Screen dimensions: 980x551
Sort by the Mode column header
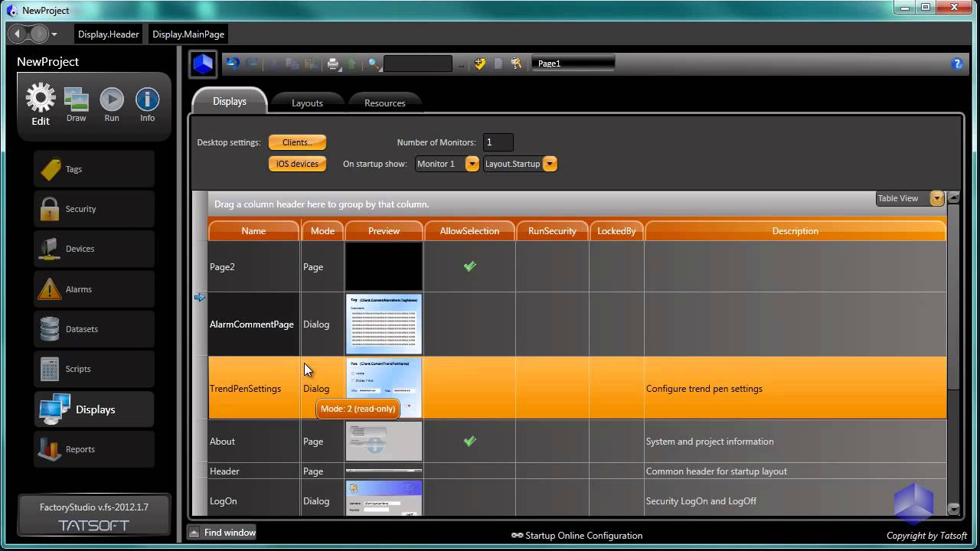click(x=322, y=230)
